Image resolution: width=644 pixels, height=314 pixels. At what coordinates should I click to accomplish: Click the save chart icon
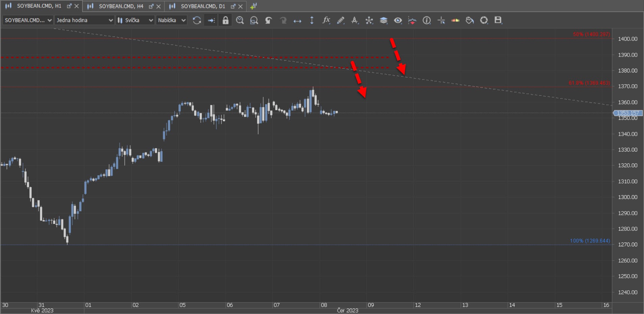click(498, 20)
